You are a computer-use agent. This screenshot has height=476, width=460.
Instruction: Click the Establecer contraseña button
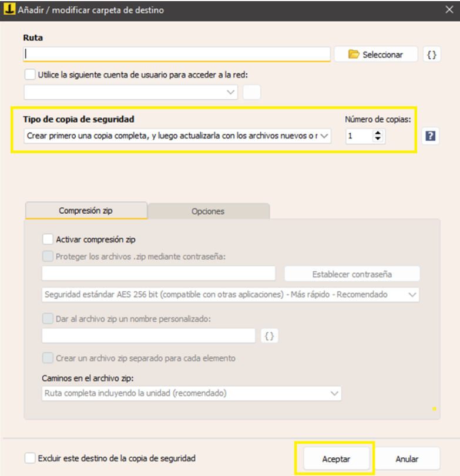[x=352, y=274]
